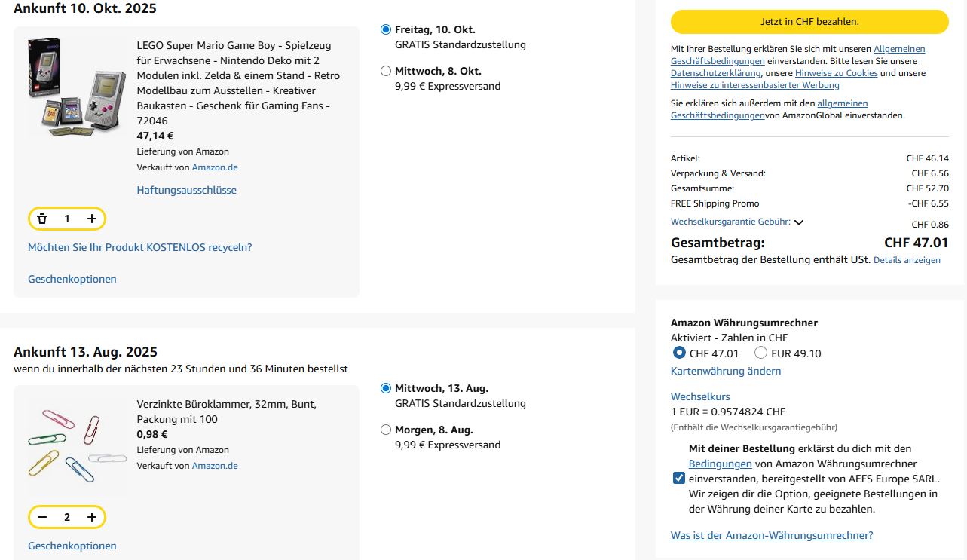Image resolution: width=967 pixels, height=560 pixels.
Task: Select Freitag, 10. Okt. standard delivery
Action: pyautogui.click(x=386, y=29)
